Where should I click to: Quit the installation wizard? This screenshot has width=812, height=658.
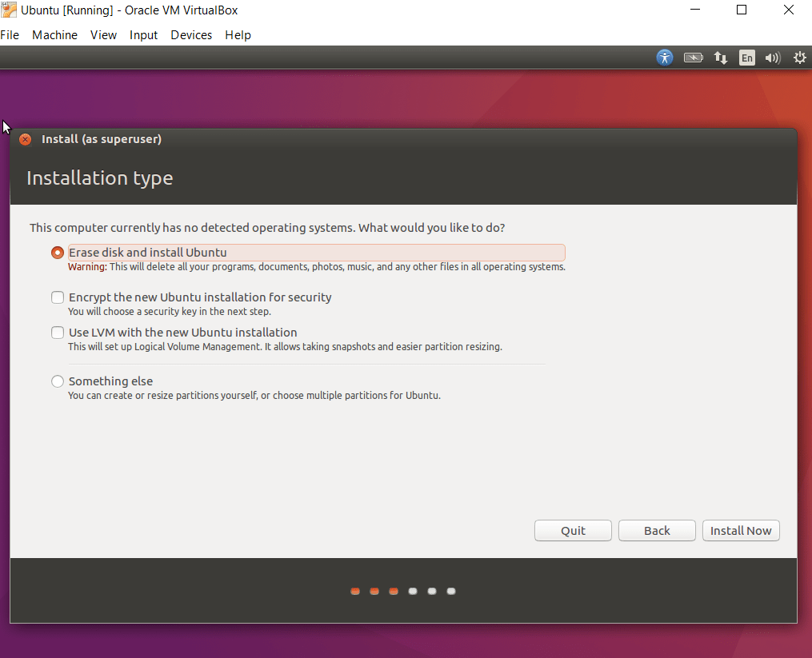pos(573,530)
